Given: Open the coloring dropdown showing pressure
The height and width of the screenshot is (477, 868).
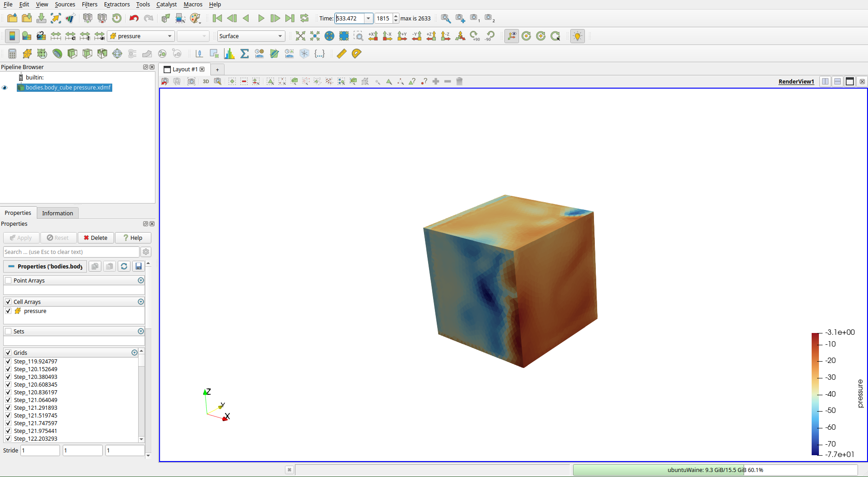Looking at the screenshot, I should (140, 36).
